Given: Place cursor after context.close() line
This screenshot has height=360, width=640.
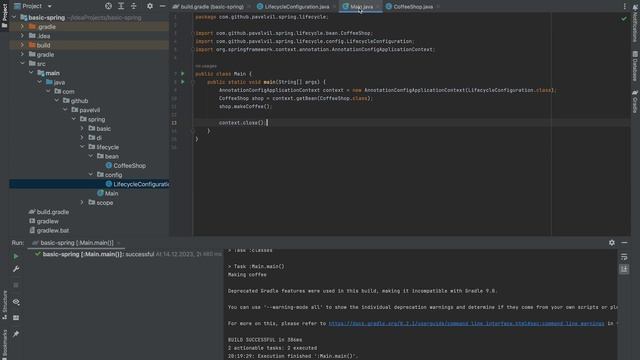Looking at the screenshot, I should [x=267, y=122].
